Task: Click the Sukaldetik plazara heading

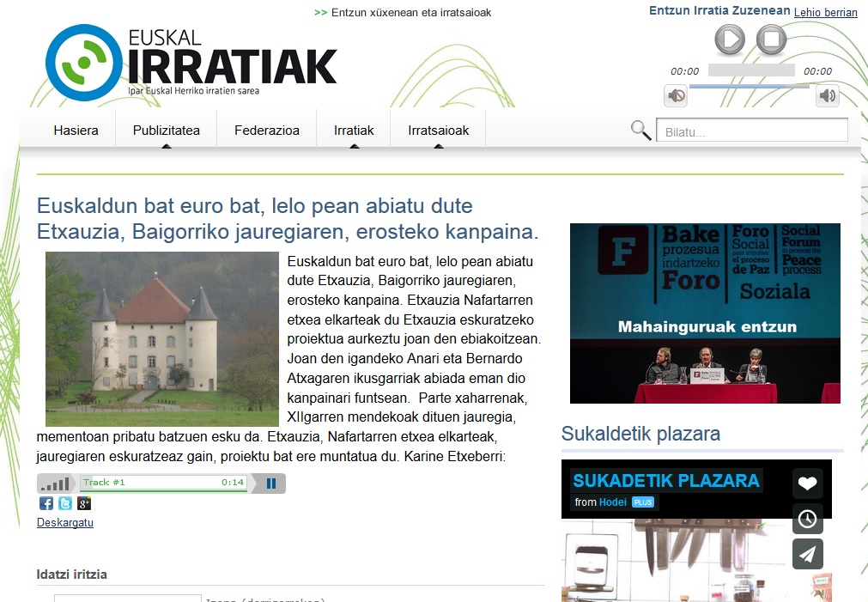Action: pos(640,434)
